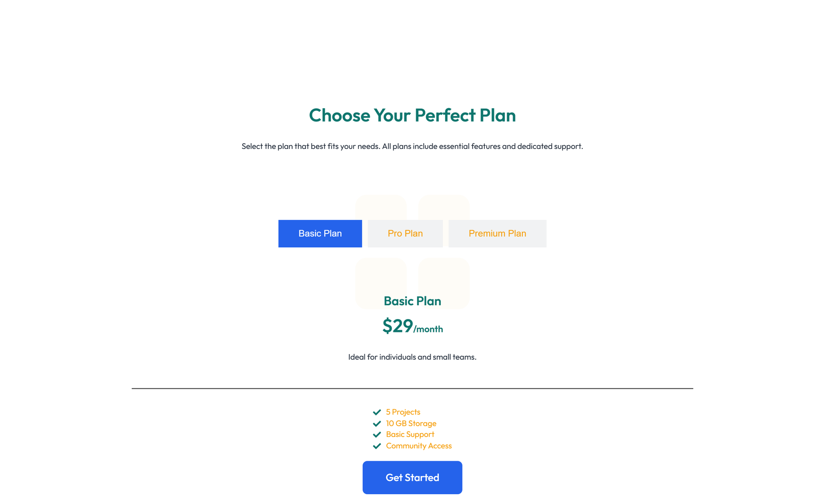
Task: Select the Community Access feature text
Action: (419, 445)
